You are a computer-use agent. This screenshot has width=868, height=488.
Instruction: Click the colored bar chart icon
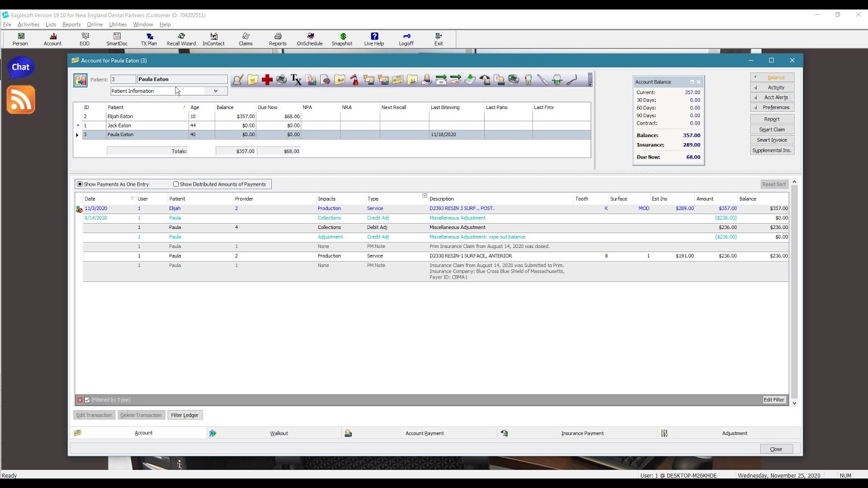point(311,80)
